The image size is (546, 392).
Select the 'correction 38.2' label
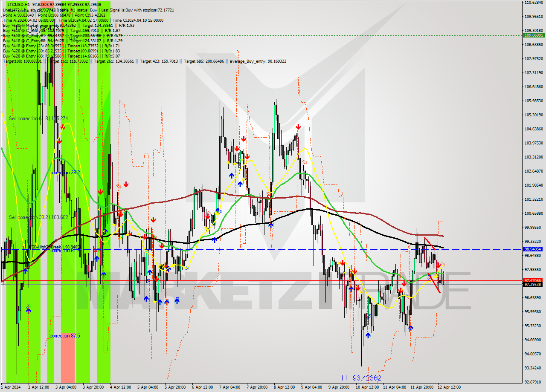click(65, 173)
